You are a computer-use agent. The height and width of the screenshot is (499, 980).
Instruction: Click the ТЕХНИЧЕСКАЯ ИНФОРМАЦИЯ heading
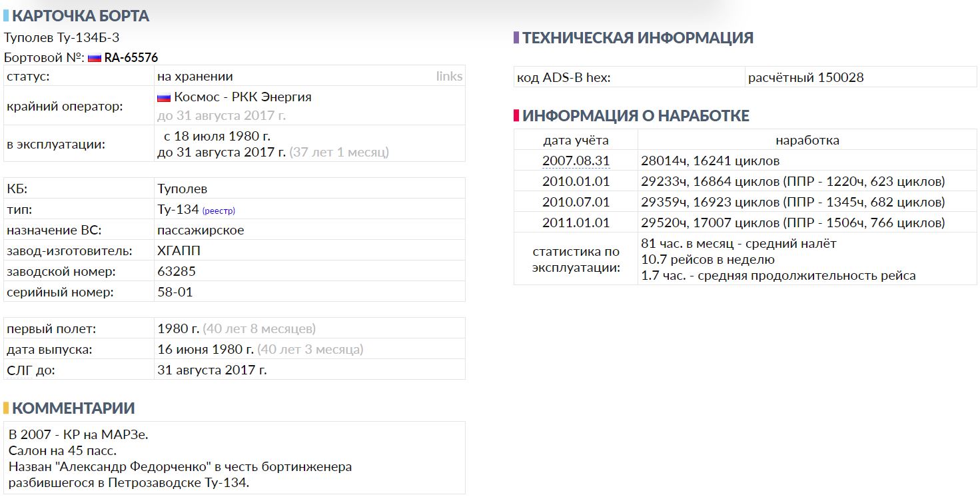(638, 38)
